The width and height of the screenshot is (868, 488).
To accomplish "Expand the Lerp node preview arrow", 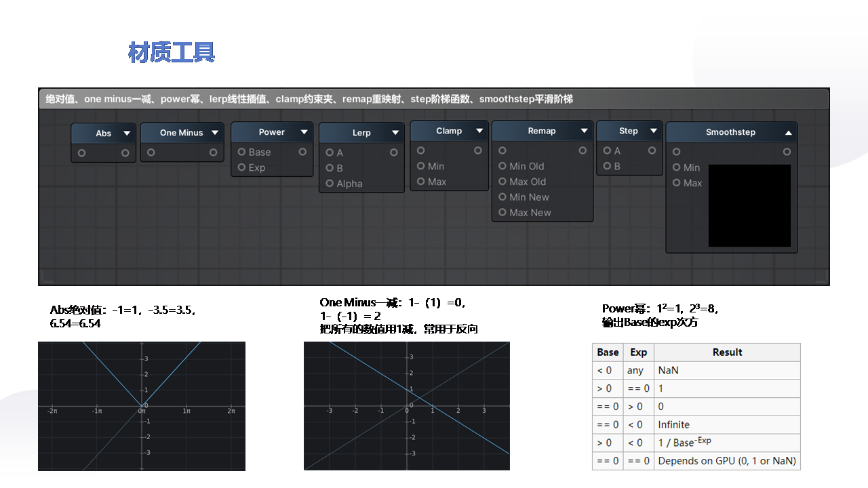I will click(x=395, y=133).
